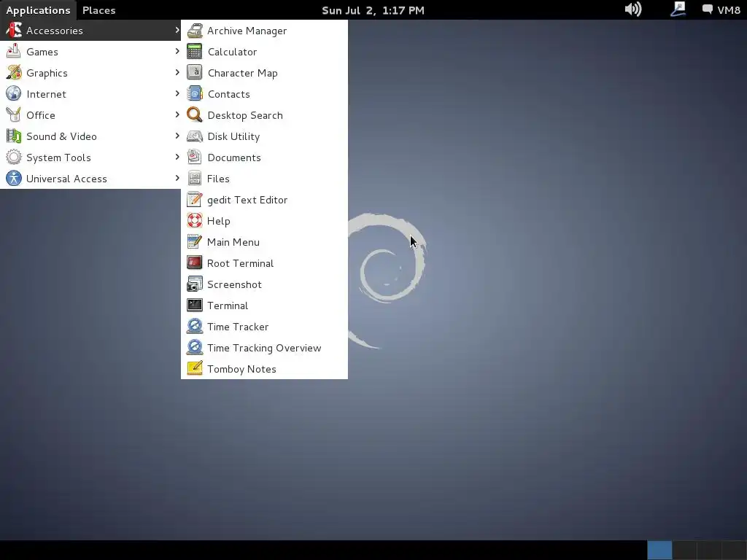Click the Sound & Video icon
This screenshot has height=560, width=747.
[13, 136]
